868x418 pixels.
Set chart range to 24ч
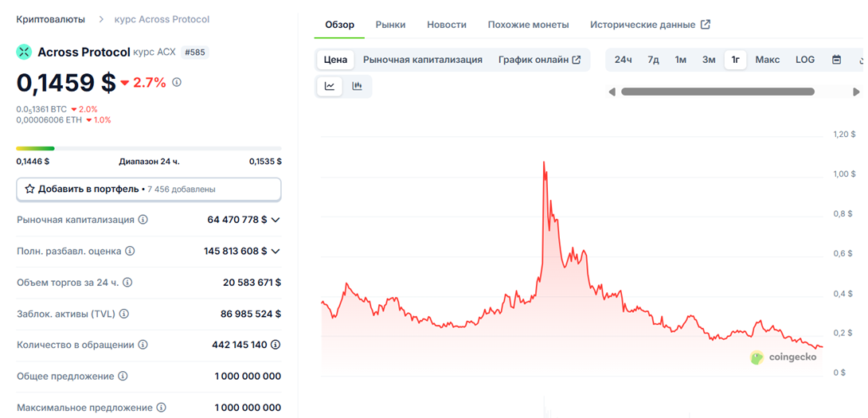pos(623,60)
